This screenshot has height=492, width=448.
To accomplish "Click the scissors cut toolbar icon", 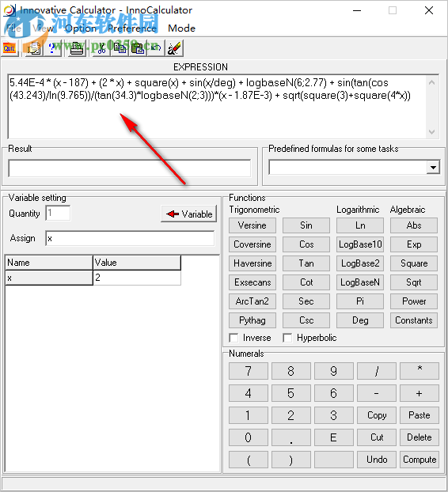I will click(x=101, y=48).
